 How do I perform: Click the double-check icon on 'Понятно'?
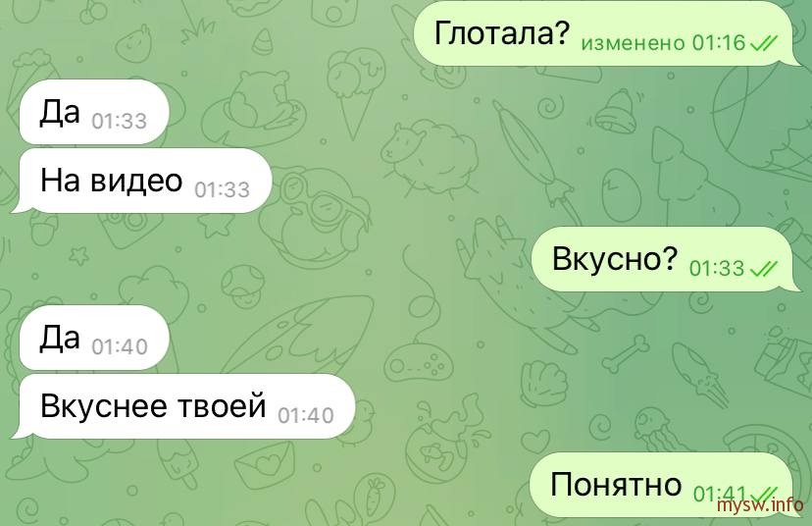click(x=764, y=494)
